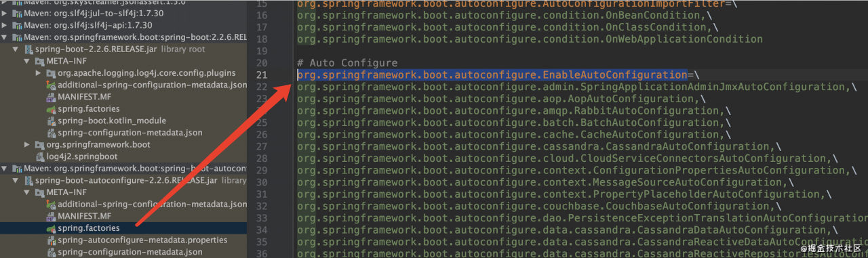Open spring.factories in spring-boot-2.2.6 jar
Viewport: 868px width, 258px height.
[x=89, y=108]
